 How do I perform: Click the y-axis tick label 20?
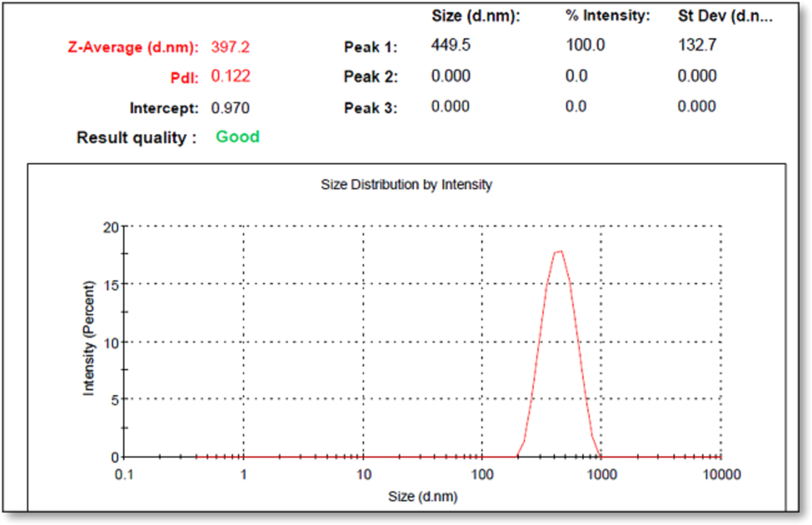coord(111,228)
